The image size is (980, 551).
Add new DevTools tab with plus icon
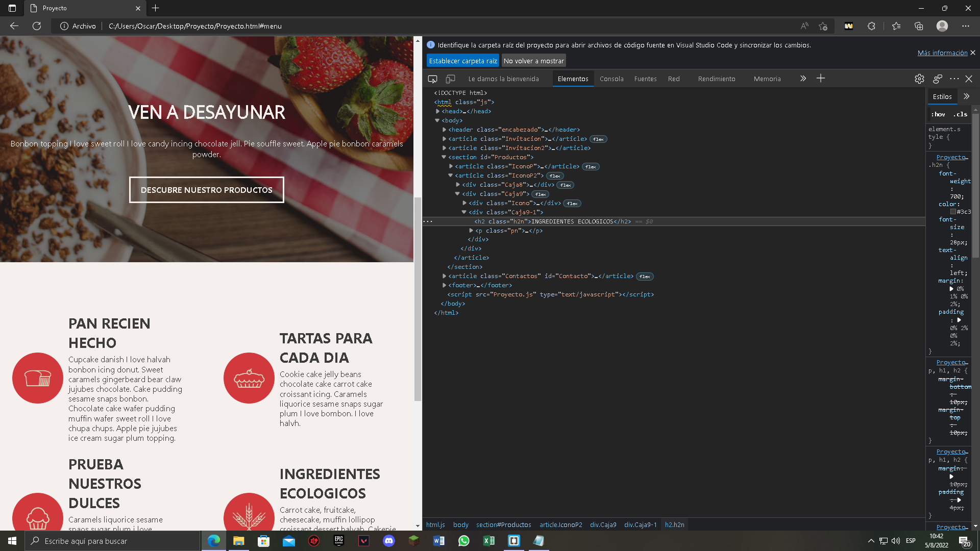(821, 79)
